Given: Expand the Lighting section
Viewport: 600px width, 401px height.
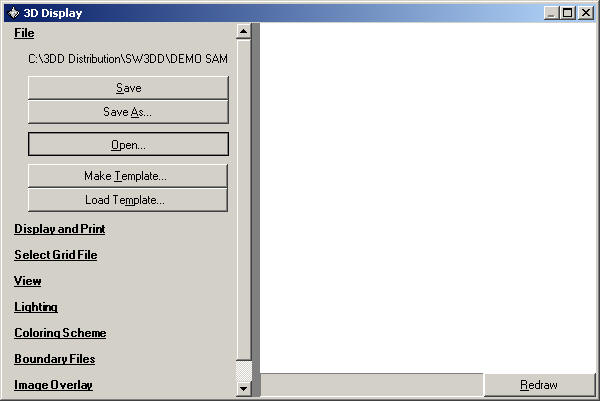Looking at the screenshot, I should click(36, 307).
